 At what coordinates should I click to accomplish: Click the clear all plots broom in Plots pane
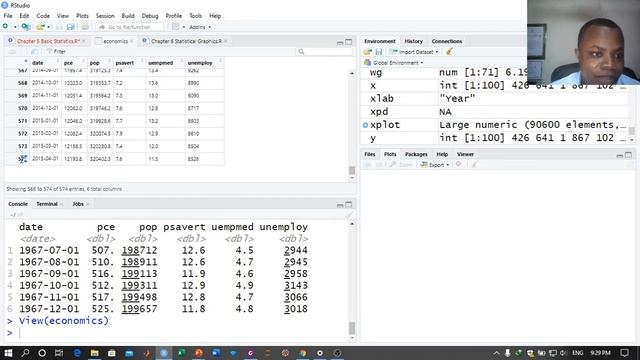pyautogui.click(x=474, y=164)
